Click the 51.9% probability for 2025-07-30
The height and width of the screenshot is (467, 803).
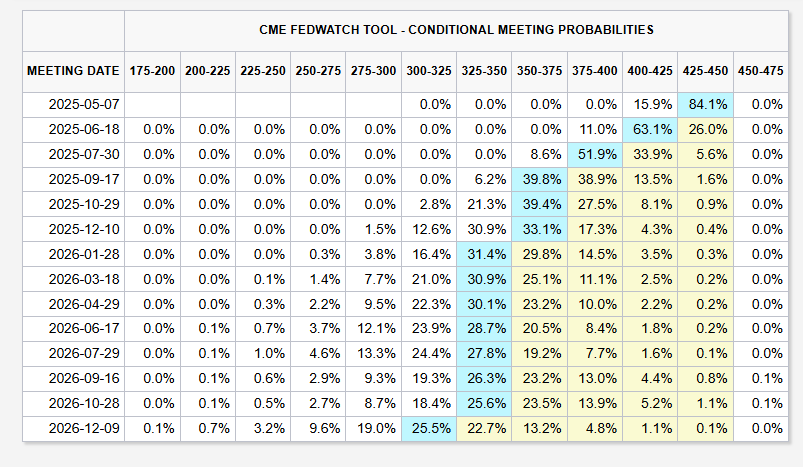(x=595, y=154)
